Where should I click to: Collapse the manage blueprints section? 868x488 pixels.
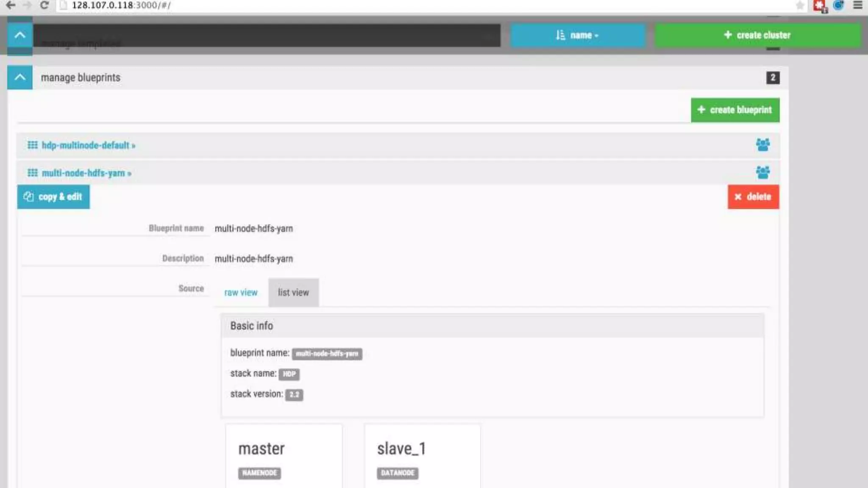(x=20, y=78)
